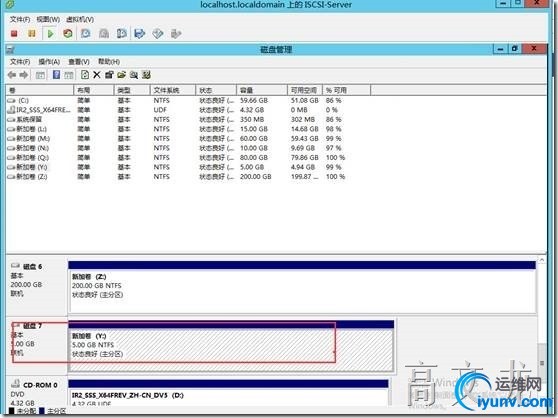Image resolution: width=558 pixels, height=418 pixels.
Task: Click the 80.00 GB capacity cell
Action: [x=254, y=158]
